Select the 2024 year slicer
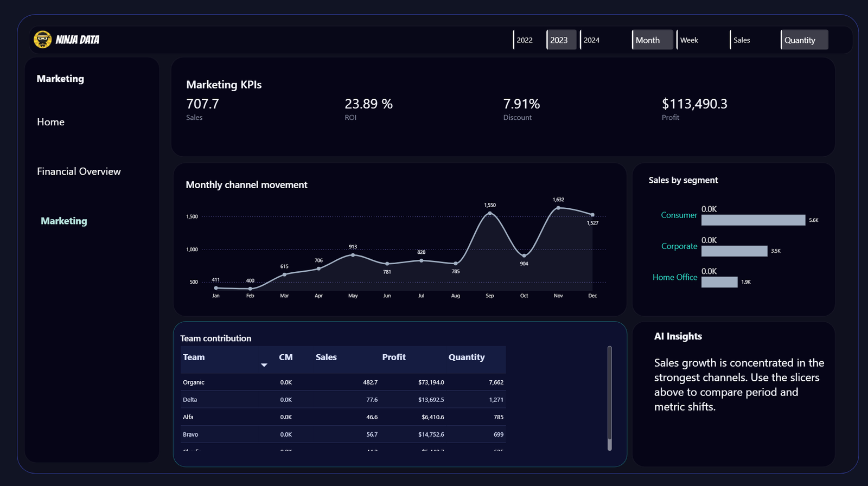 pos(596,40)
